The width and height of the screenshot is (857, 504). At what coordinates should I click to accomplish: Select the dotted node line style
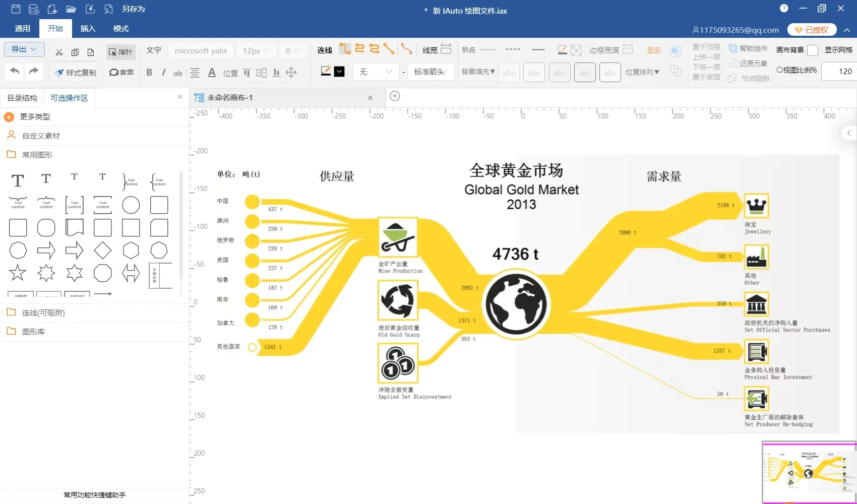pos(488,49)
